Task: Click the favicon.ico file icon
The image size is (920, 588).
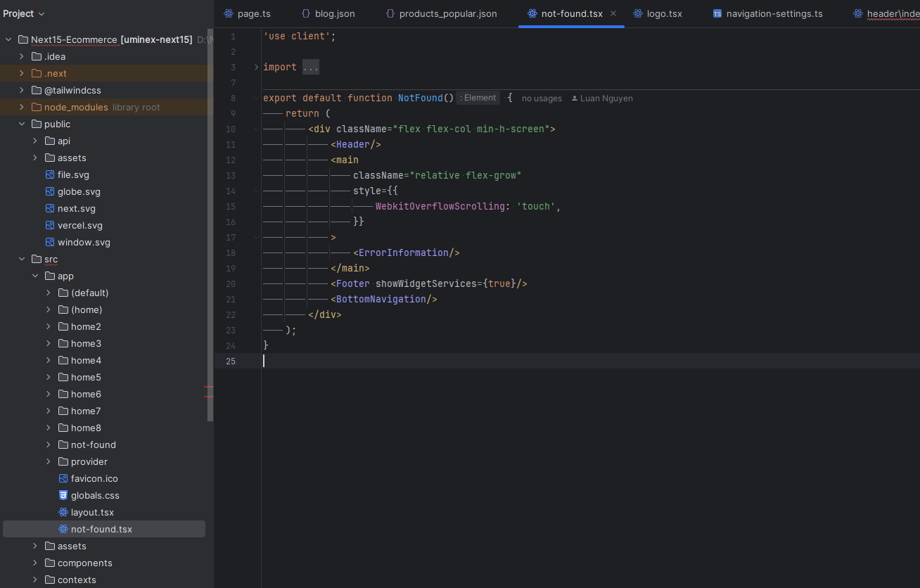Action: 63,478
